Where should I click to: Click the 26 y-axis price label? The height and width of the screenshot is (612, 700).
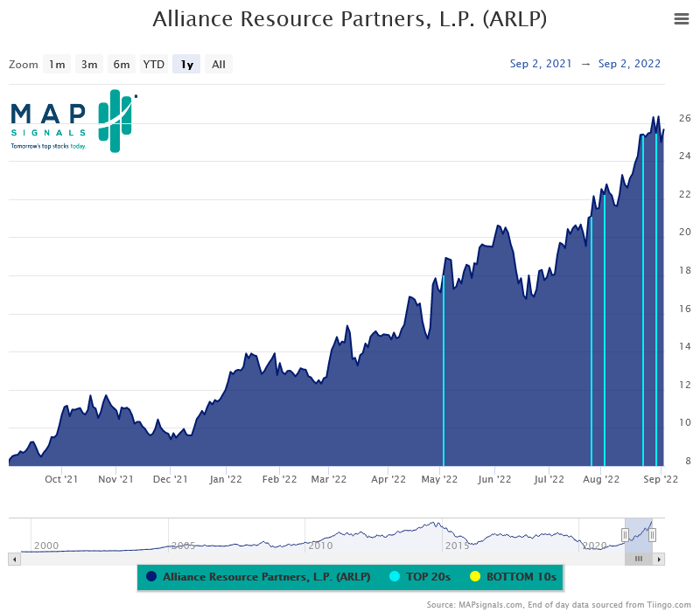point(685,118)
